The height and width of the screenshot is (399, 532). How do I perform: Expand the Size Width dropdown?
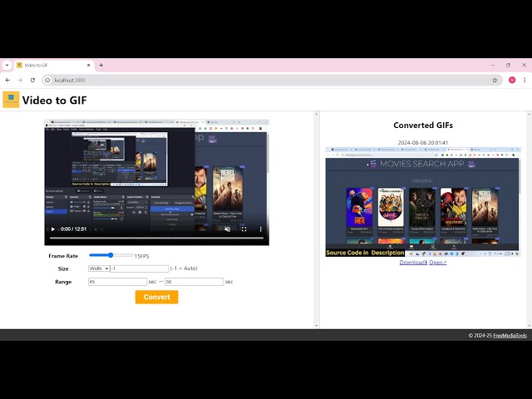99,268
